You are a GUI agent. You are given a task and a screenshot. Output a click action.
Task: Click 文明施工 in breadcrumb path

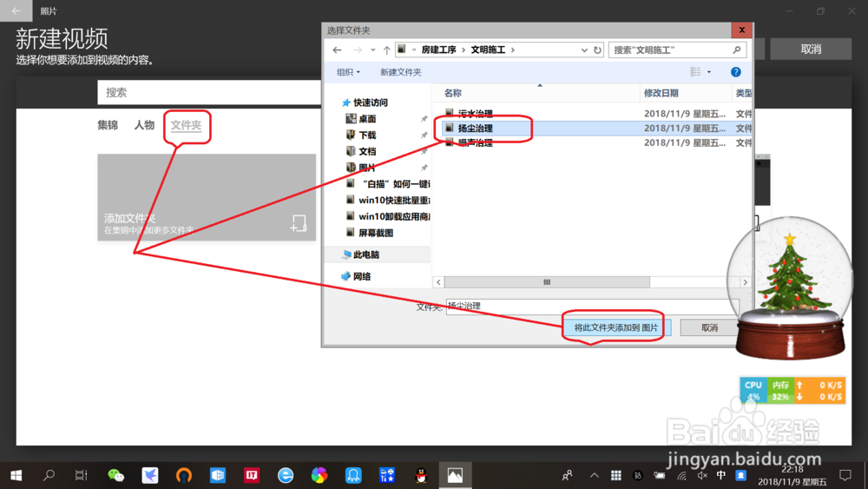pos(488,50)
